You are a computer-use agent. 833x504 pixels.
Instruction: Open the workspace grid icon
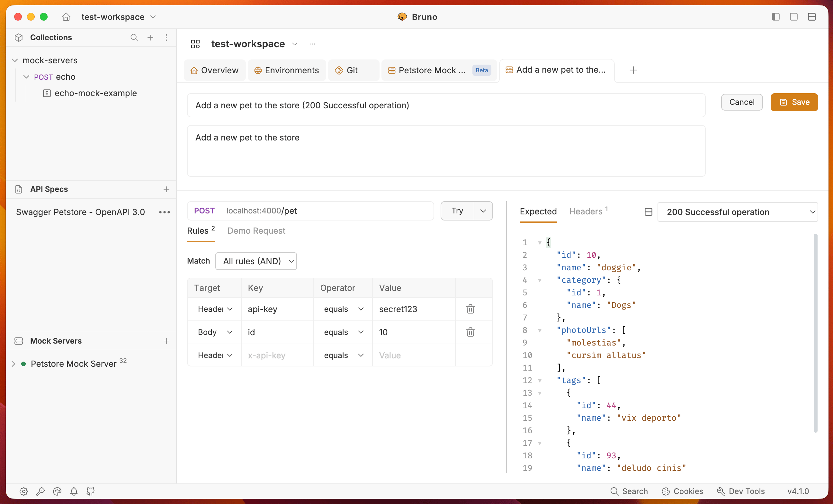click(x=195, y=44)
